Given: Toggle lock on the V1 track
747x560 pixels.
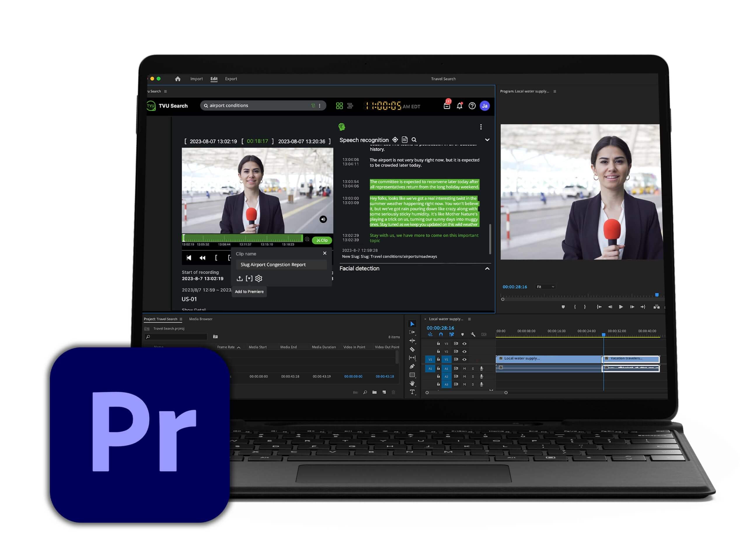Looking at the screenshot, I should click(x=438, y=359).
